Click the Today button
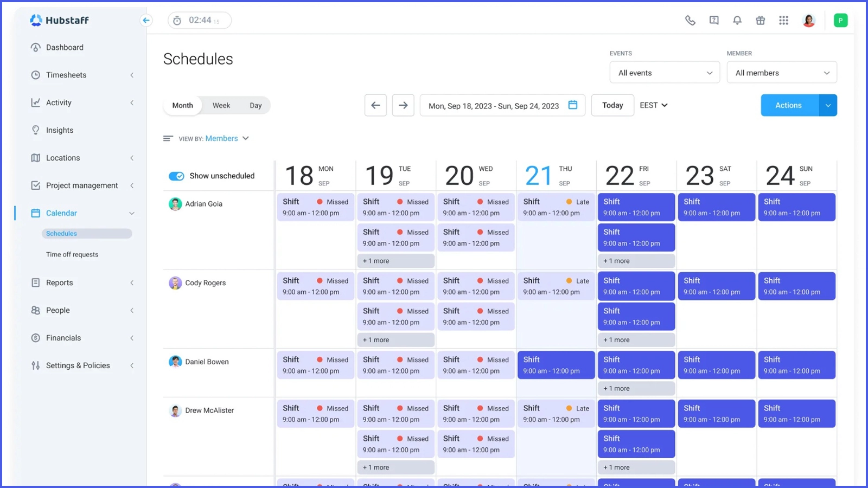This screenshot has height=488, width=868. coord(612,105)
